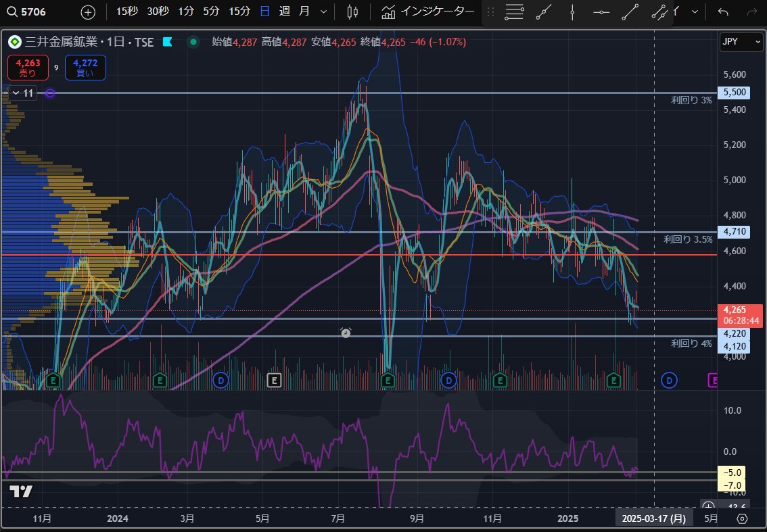
Task: Click the 利回り 4% annotation text
Action: pos(691,344)
